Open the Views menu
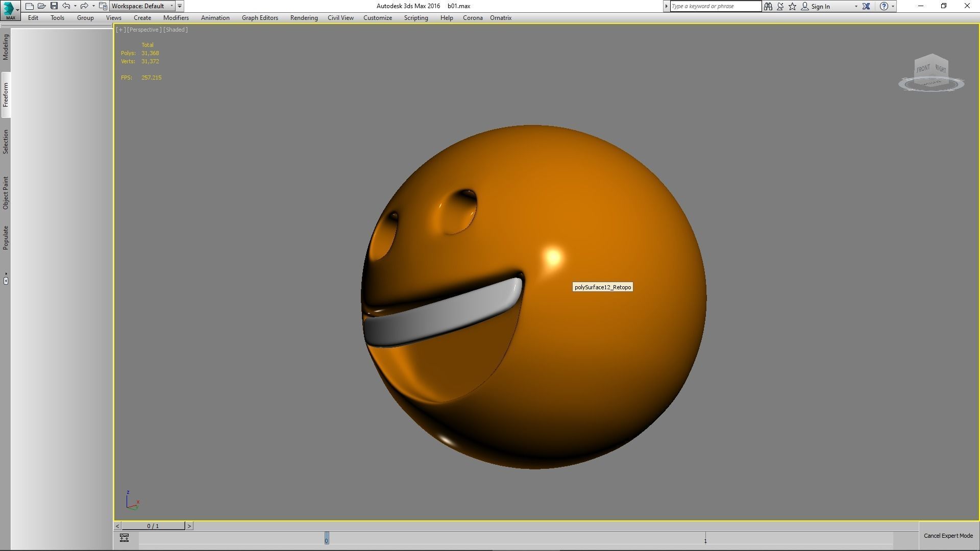Viewport: 980px width, 551px height. 114,18
